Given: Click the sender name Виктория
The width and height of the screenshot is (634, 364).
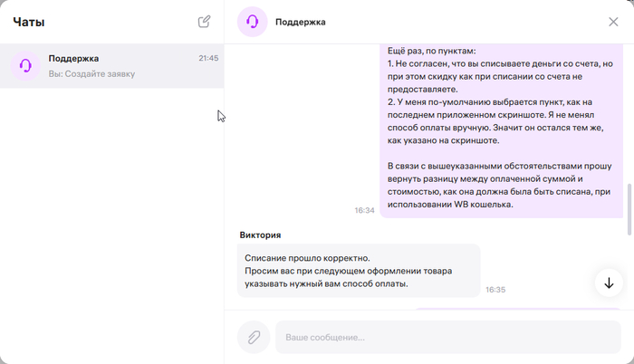Looking at the screenshot, I should click(x=260, y=235).
